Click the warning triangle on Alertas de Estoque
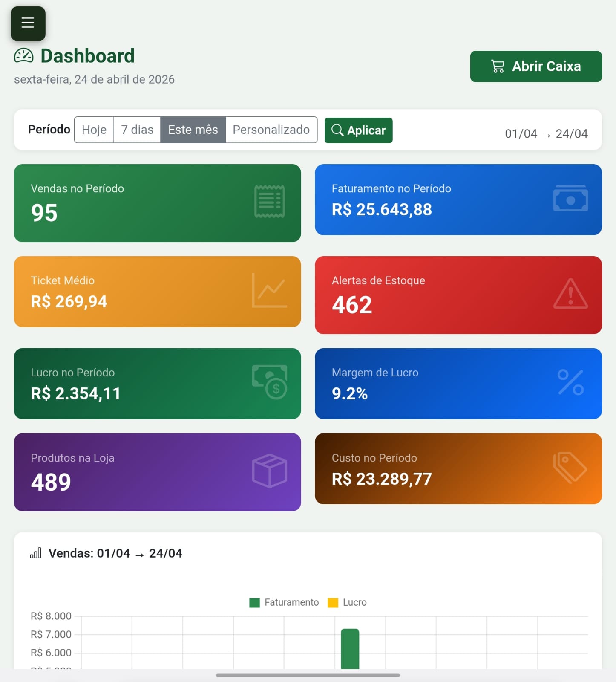616x682 pixels. click(x=570, y=294)
